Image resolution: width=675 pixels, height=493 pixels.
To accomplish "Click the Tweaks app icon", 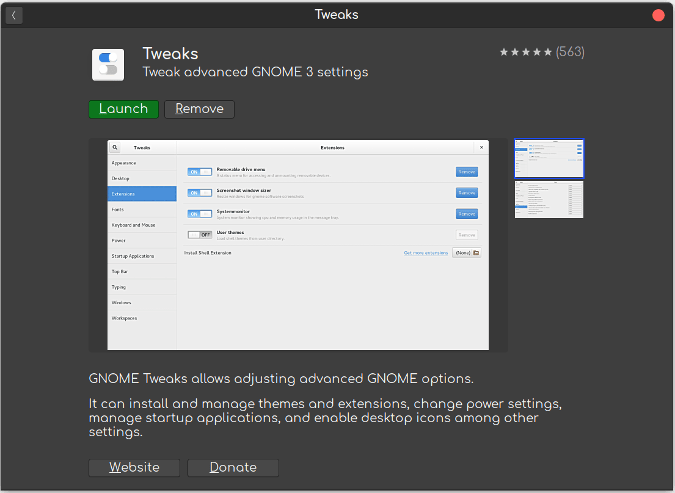I will coord(108,65).
